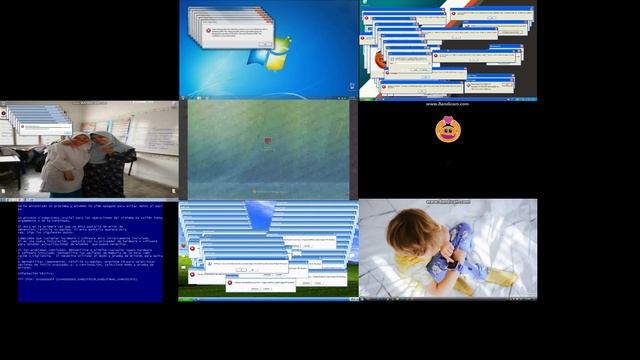Click OK in the front Windows 7 error dialog
The height and width of the screenshot is (360, 640).
coord(265,44)
